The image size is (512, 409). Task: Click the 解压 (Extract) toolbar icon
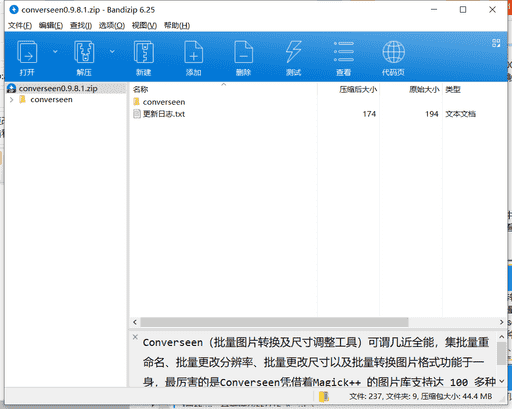click(84, 52)
